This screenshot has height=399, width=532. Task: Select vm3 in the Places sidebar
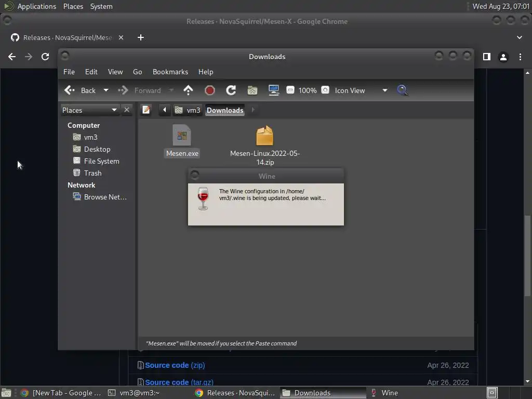tap(86, 137)
